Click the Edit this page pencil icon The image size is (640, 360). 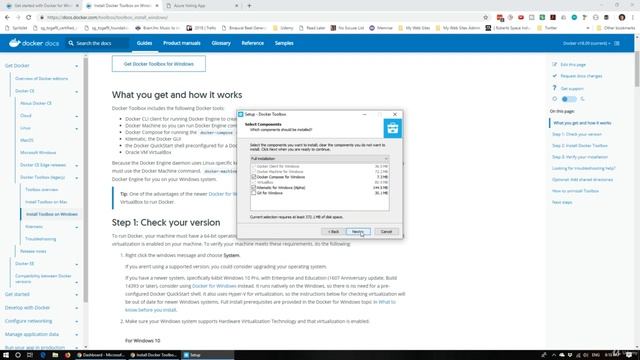[554, 64]
